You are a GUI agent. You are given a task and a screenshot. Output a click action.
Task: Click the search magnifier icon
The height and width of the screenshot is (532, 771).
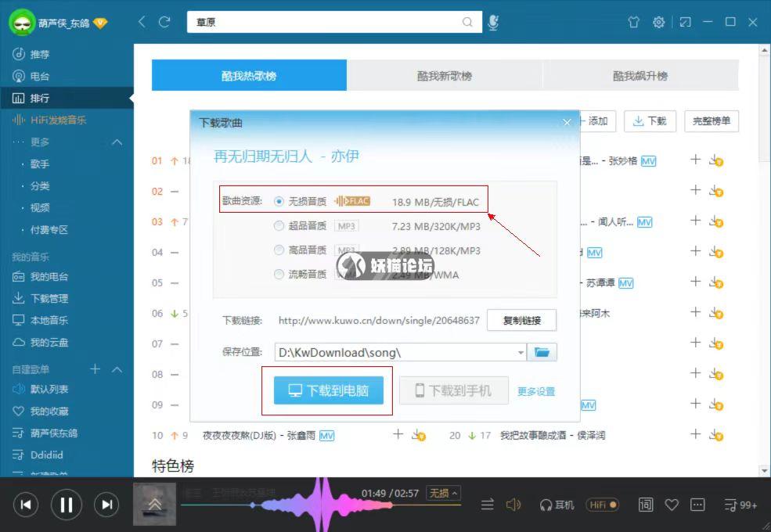pyautogui.click(x=467, y=22)
